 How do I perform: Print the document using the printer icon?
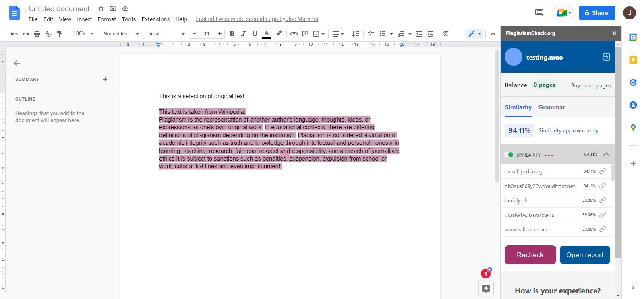pos(37,34)
